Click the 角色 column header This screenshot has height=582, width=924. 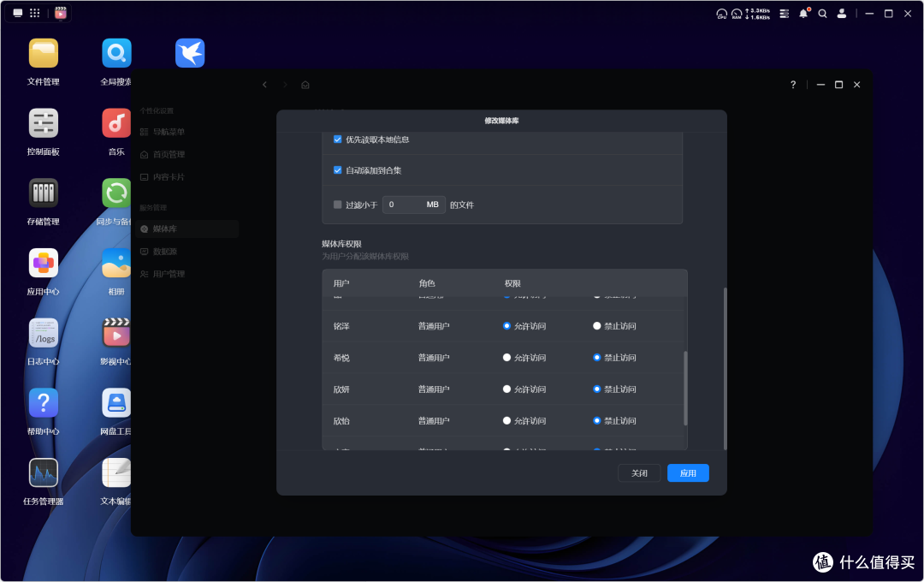click(x=427, y=283)
